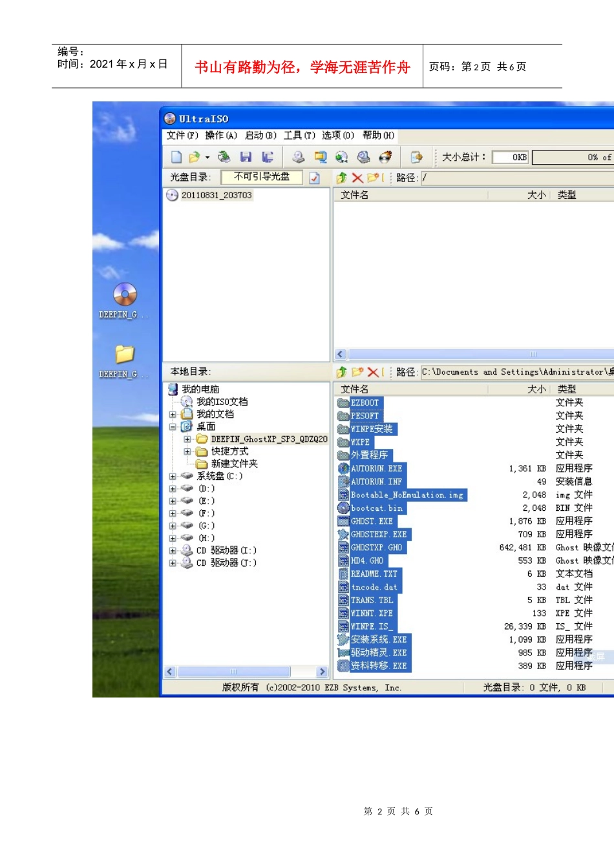Collapse the 桌面 tree node
The height and width of the screenshot is (868, 614).
point(173,427)
